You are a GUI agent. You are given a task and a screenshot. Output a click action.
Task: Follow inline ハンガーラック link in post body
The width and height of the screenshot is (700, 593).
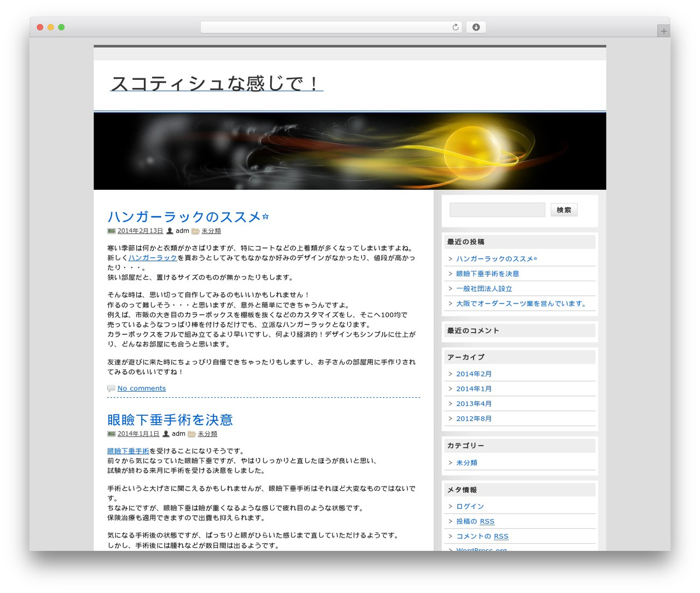(x=153, y=258)
